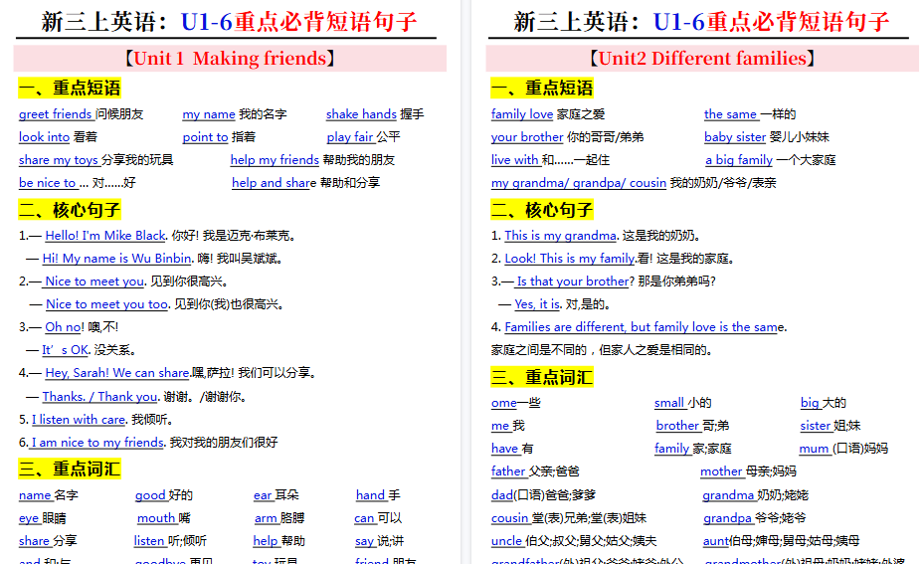The width and height of the screenshot is (924, 564).
Task: Click the vocabulary word 'arm'
Action: coord(266,518)
